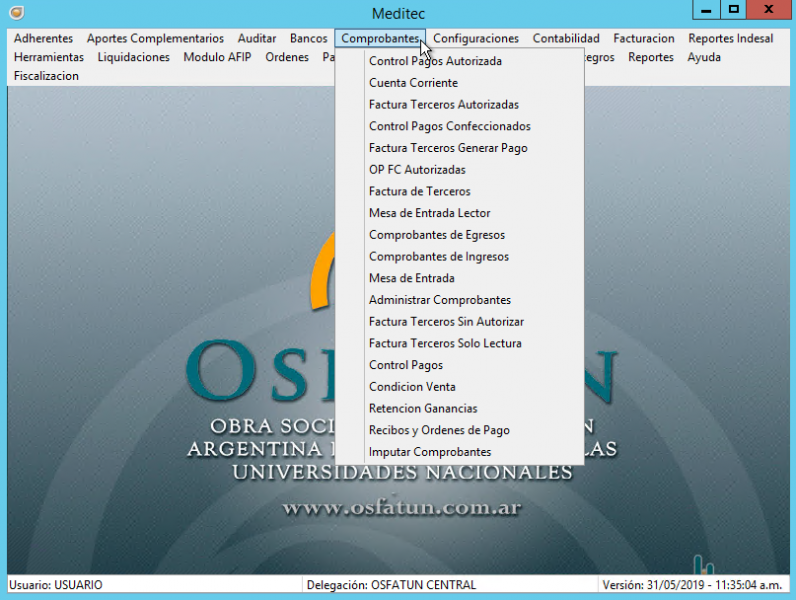
Task: Open the Fiscalizacion menu
Action: pyautogui.click(x=46, y=76)
